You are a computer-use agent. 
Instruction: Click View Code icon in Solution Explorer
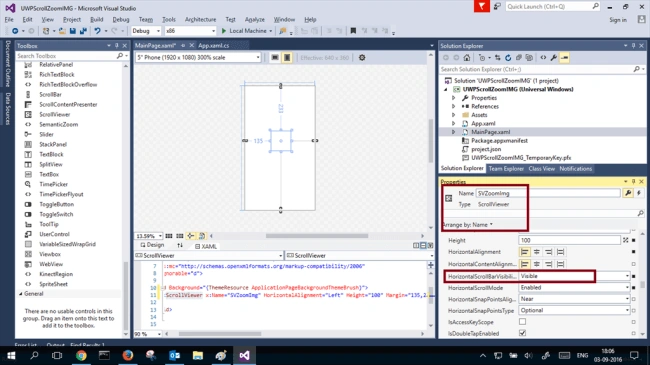(543, 58)
